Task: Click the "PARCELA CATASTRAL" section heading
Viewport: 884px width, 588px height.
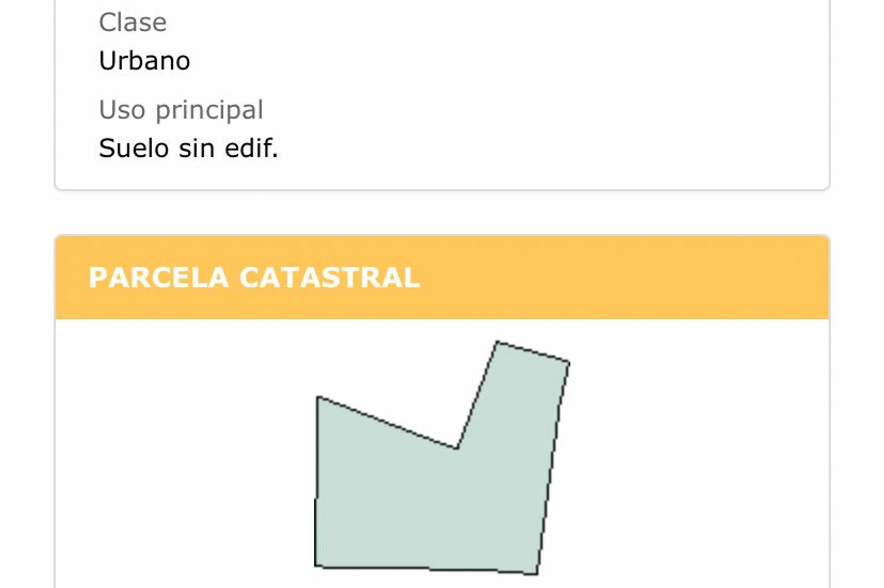Action: tap(254, 278)
